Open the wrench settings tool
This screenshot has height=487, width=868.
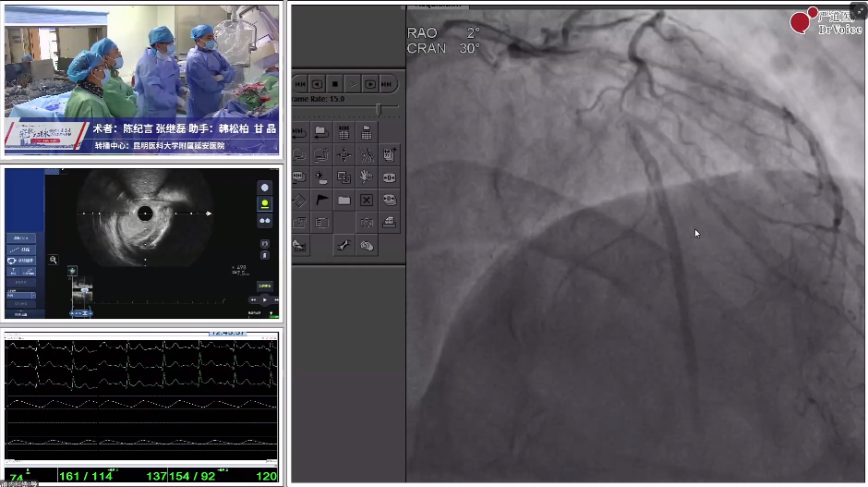pyautogui.click(x=344, y=246)
